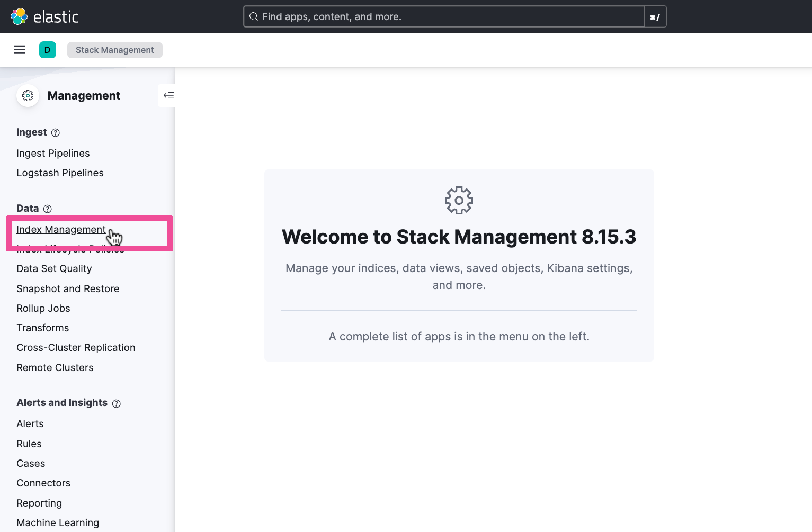
Task: Click the keyboard shortcut badge in search
Action: click(655, 17)
